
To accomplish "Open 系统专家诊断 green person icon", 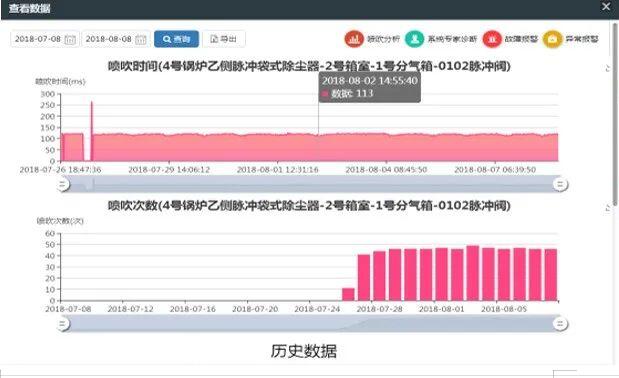I will 415,39.
